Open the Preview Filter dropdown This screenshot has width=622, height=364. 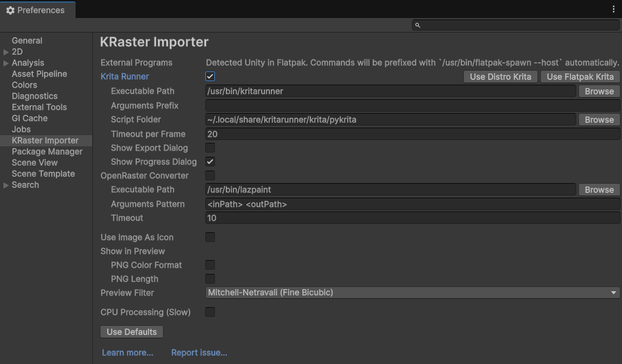pyautogui.click(x=413, y=293)
